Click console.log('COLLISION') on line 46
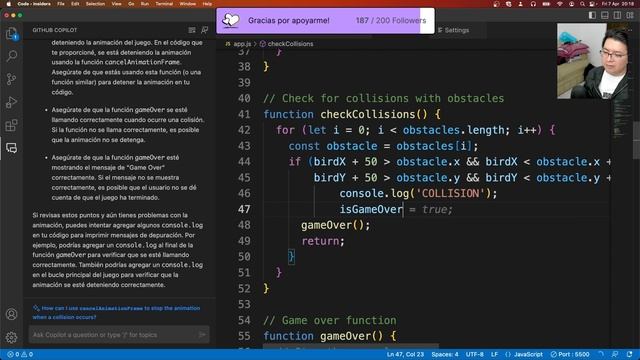The image size is (640, 360). [x=415, y=193]
